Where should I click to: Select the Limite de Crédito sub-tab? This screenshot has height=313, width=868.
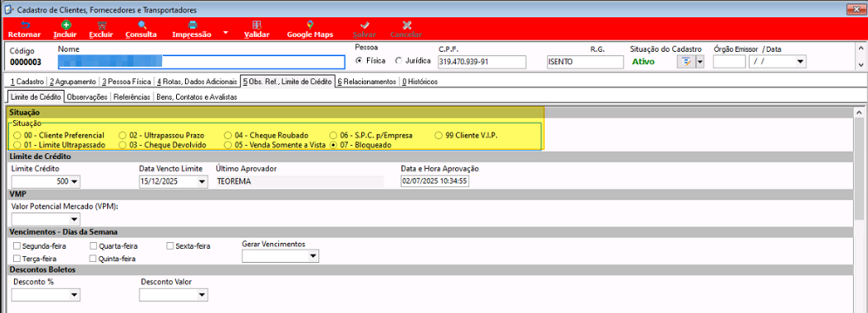pyautogui.click(x=35, y=96)
